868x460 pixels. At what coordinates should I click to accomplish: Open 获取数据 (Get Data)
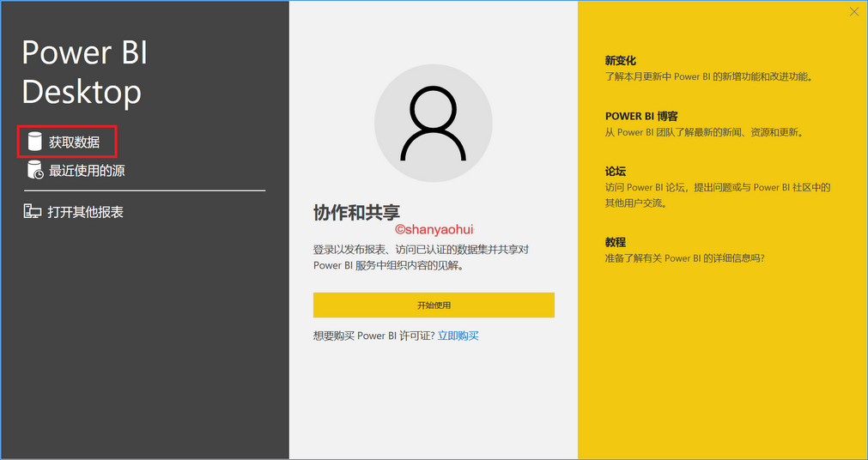click(74, 142)
